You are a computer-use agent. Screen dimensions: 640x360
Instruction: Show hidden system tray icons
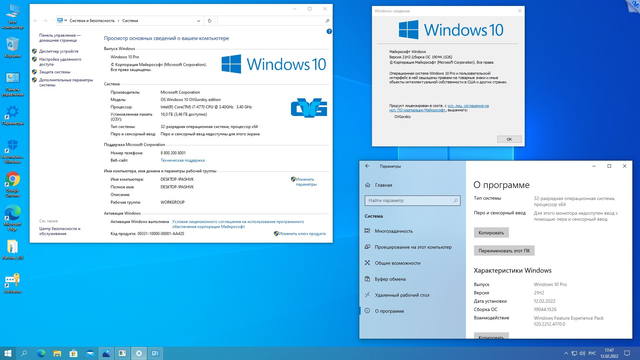(x=566, y=353)
